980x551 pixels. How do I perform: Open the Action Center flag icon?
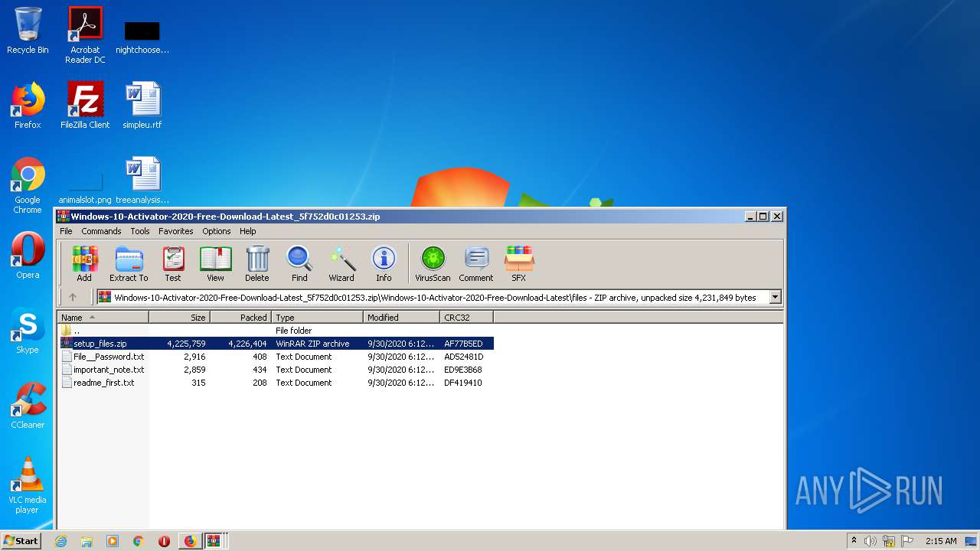[x=906, y=541]
